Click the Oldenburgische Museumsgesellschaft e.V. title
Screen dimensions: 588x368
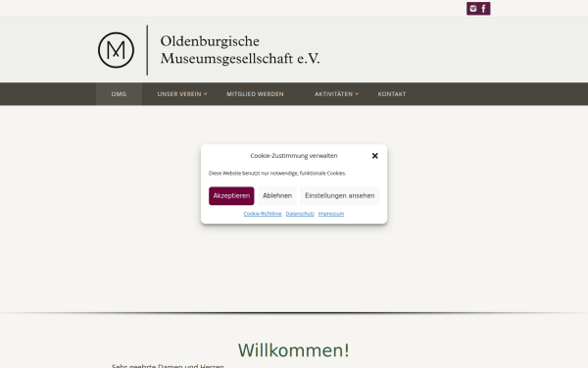pos(240,50)
